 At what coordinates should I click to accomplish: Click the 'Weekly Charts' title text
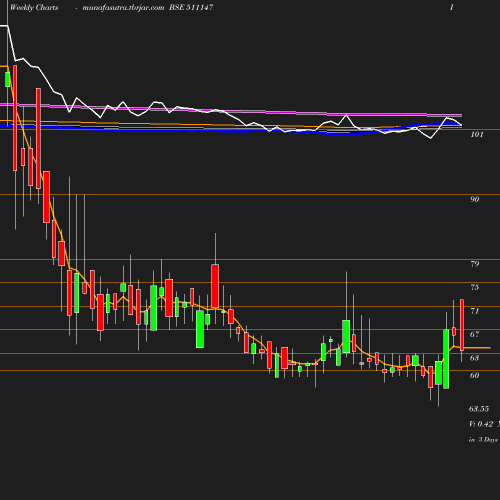(x=34, y=7)
